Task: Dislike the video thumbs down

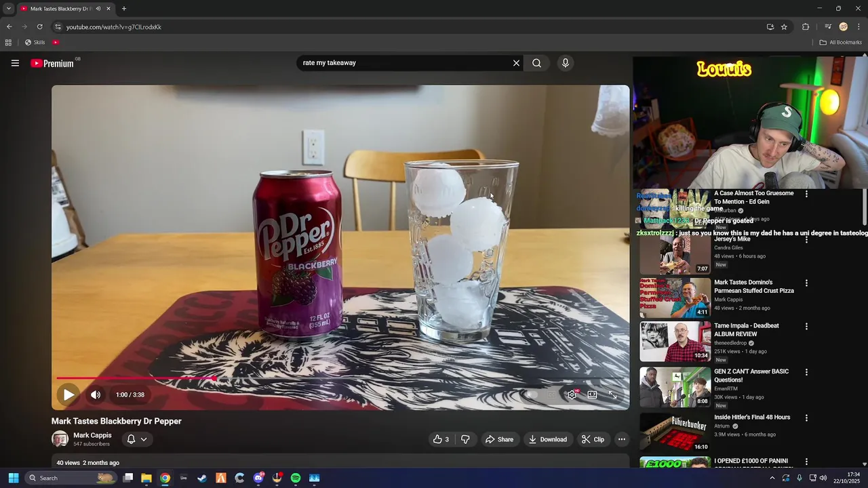Action: pyautogui.click(x=465, y=439)
